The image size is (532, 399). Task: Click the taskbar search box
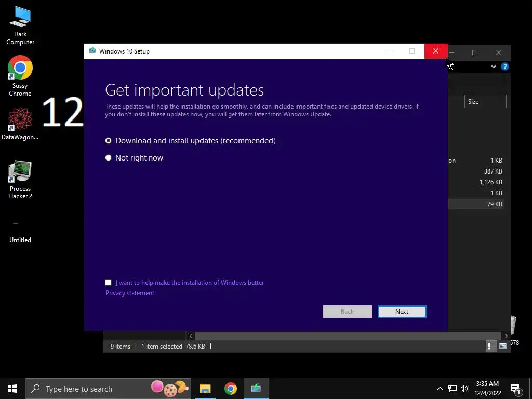click(108, 389)
